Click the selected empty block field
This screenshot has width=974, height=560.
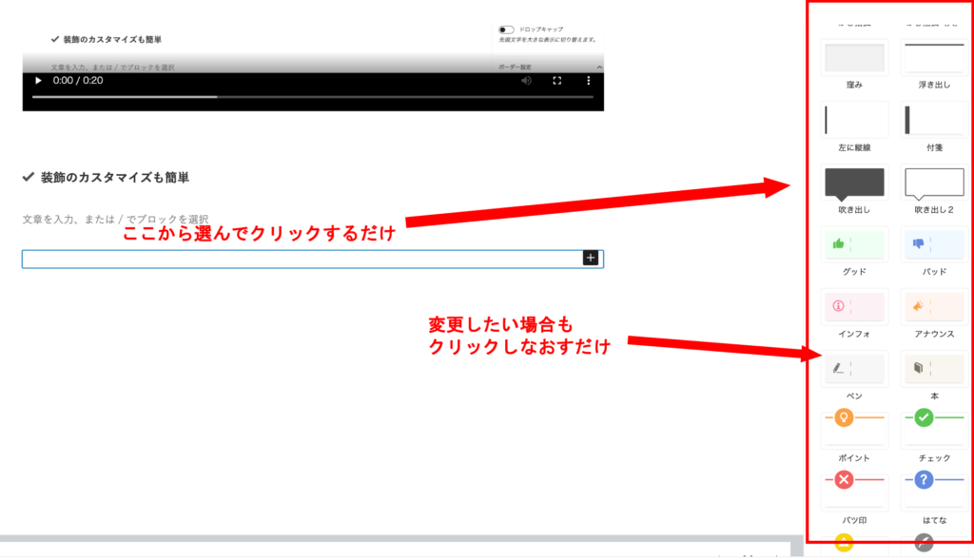coord(312,259)
